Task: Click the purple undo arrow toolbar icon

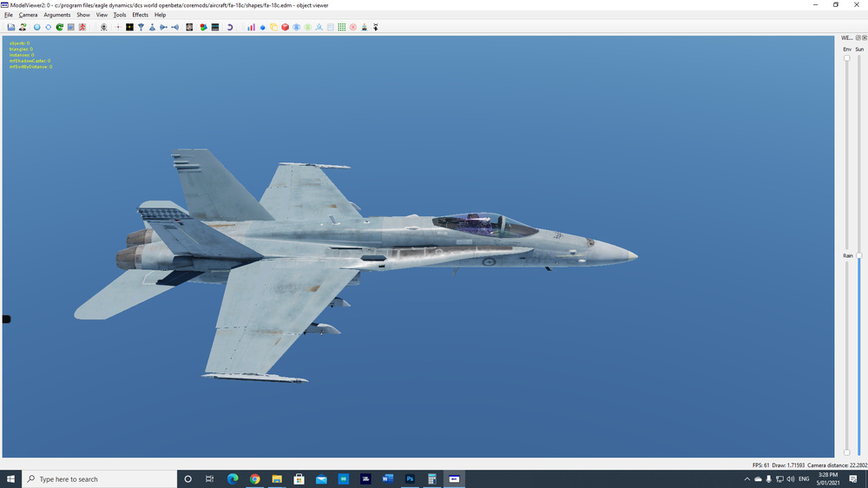Action: point(230,27)
